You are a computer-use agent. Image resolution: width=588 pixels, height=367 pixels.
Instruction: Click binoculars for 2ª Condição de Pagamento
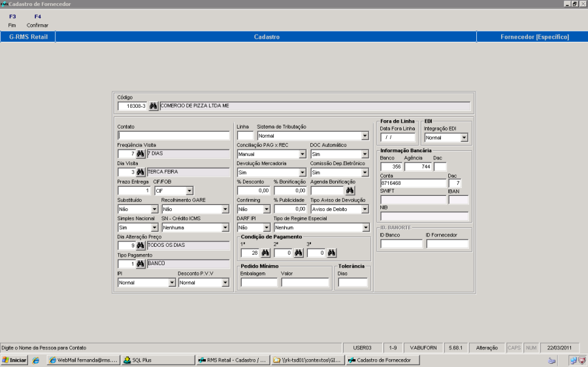[298, 253]
